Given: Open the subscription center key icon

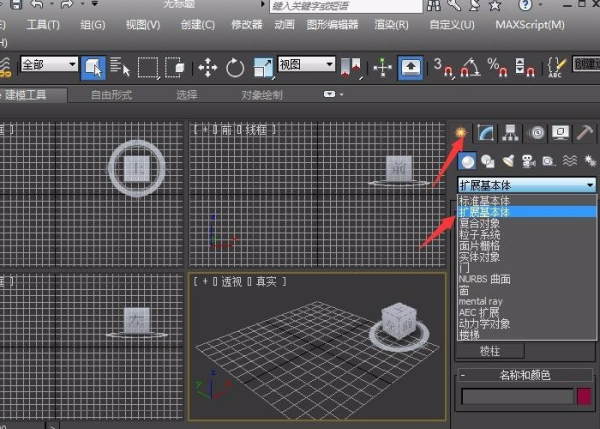Looking at the screenshot, I should (x=454, y=5).
